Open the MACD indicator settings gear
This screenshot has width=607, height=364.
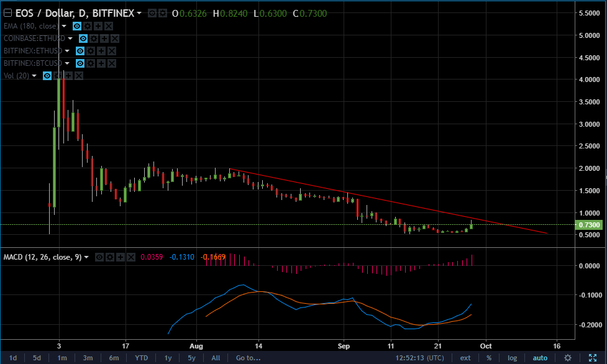(110, 257)
